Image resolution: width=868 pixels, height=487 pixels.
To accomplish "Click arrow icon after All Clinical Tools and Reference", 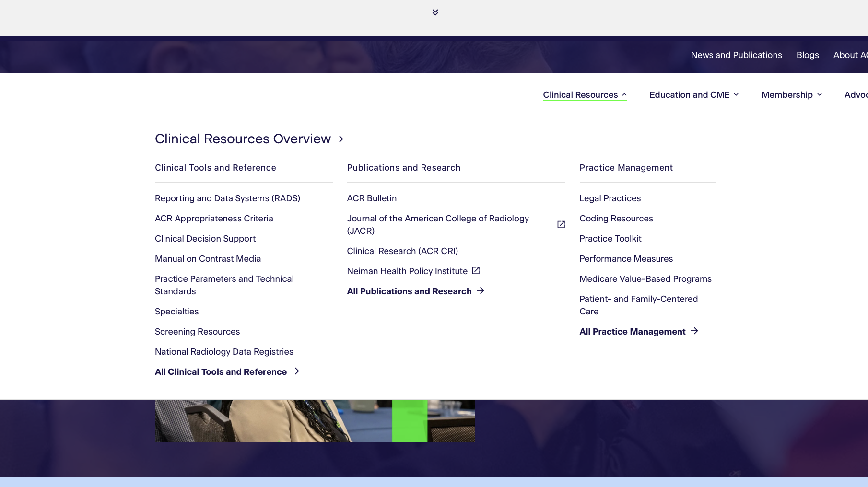I will [x=295, y=371].
